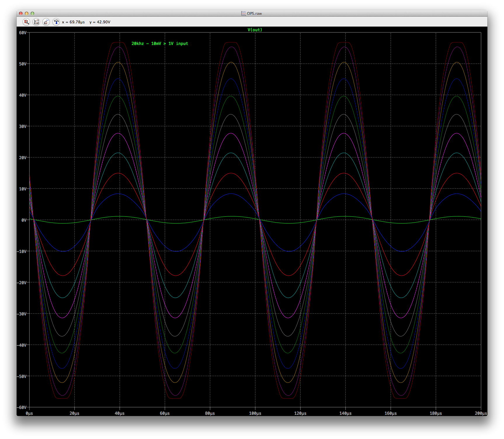The image size is (504, 439).
Task: Click the Zoom to Fit magnifier icon
Action: click(x=26, y=22)
